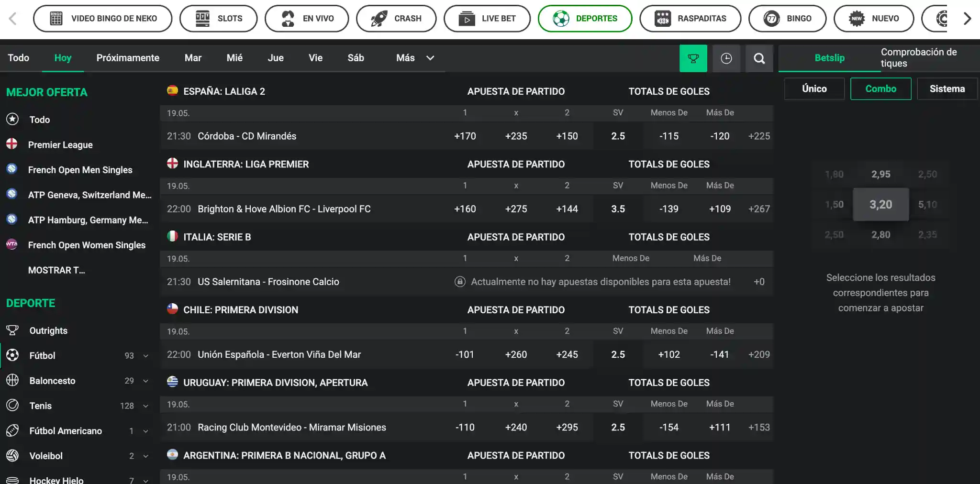The image size is (980, 484).
Task: Open the Slots section icon
Action: [x=202, y=18]
